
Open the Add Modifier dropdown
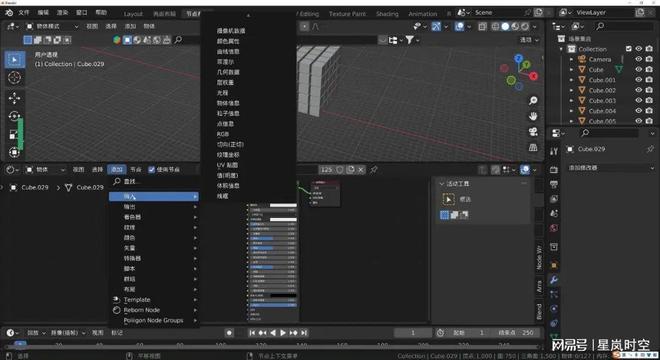(x=610, y=168)
